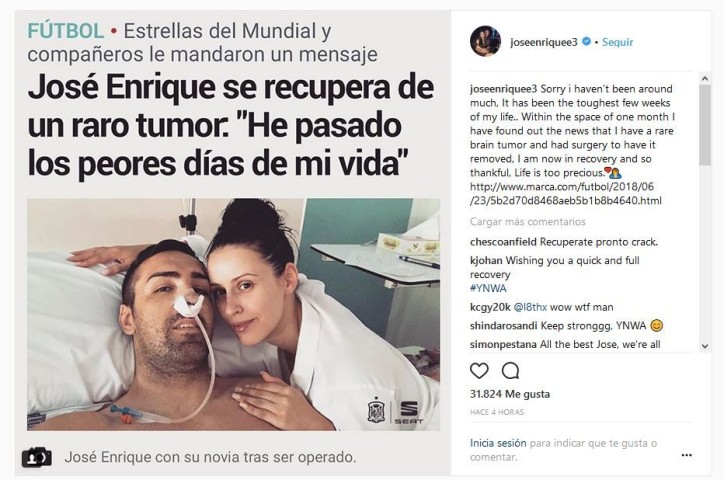Viewport: 724px width, 480px height.
Task: Click the 31.824 Me gusta count
Action: coord(510,394)
